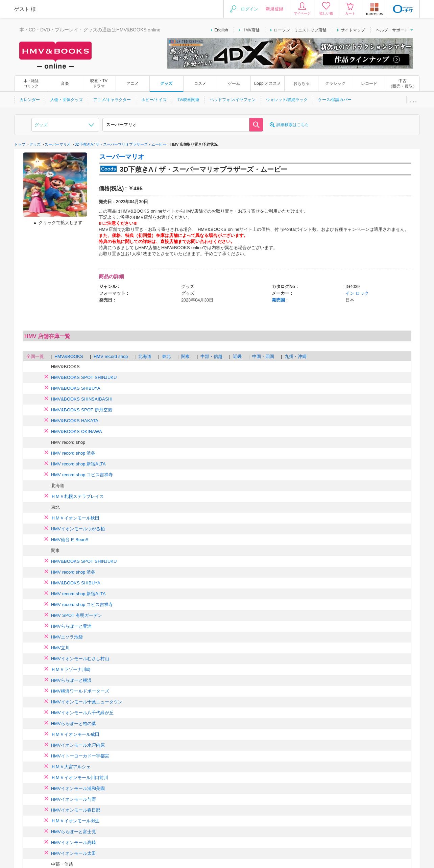
Task: Open the レコード tab
Action: [x=369, y=83]
